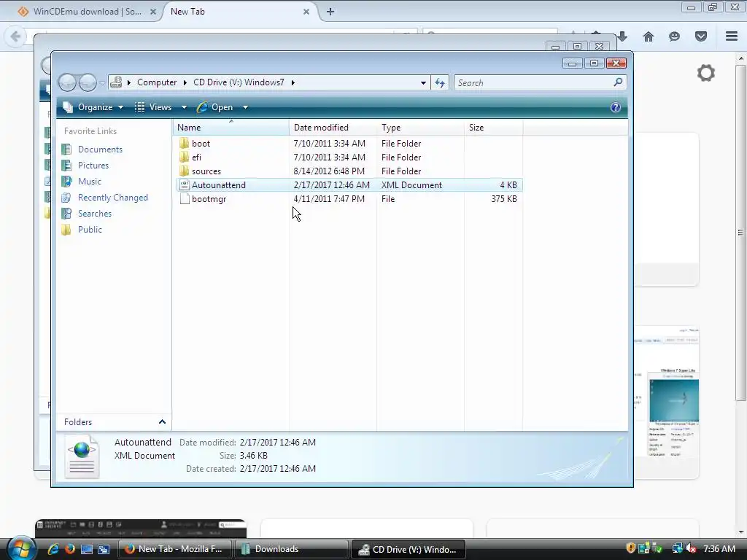Screen dimensions: 747x560
Task: Click the taskbar clock 7:36 AM
Action: pyautogui.click(x=719, y=549)
